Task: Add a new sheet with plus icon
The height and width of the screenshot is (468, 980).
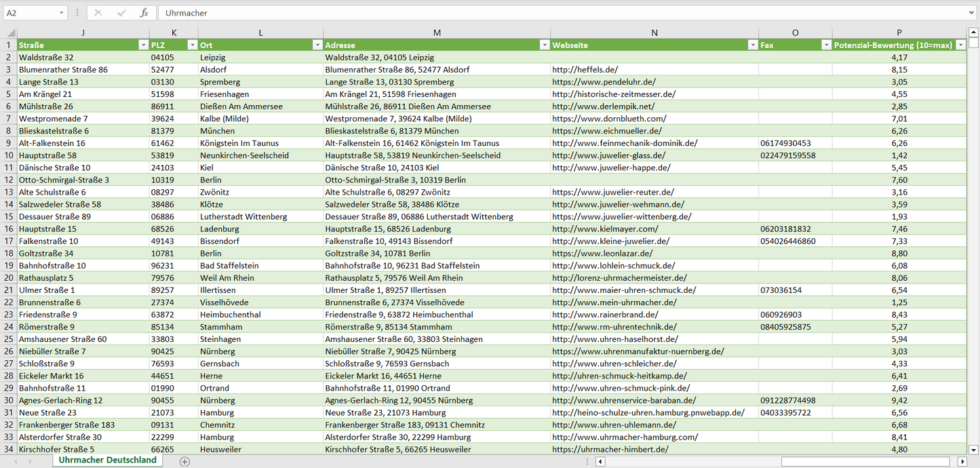Action: 184,461
